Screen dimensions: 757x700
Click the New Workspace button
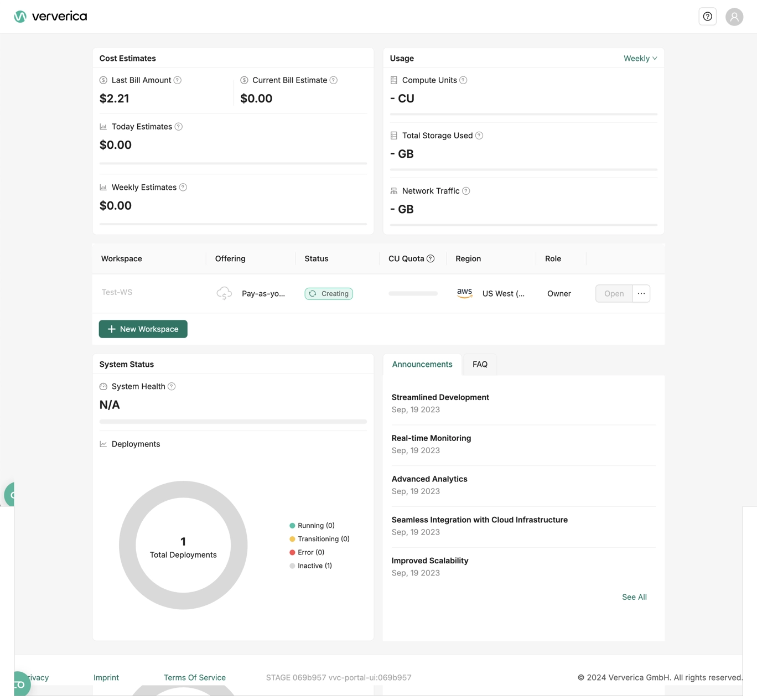(x=143, y=329)
